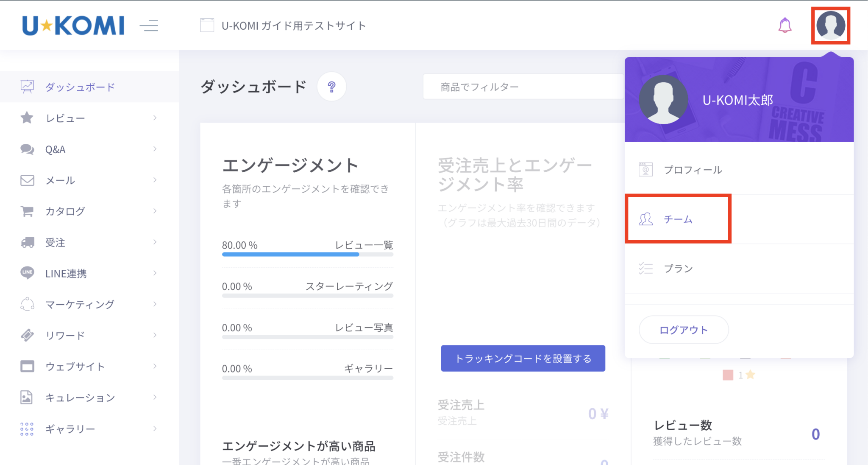Click the リワード ticket icon
Screen dimensions: 868x465
point(27,335)
